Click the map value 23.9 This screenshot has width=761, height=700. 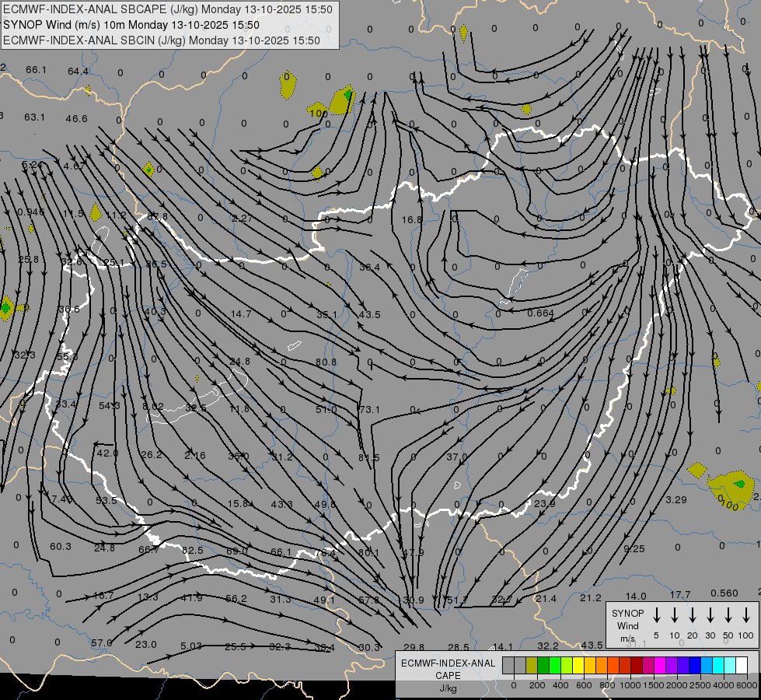point(545,504)
